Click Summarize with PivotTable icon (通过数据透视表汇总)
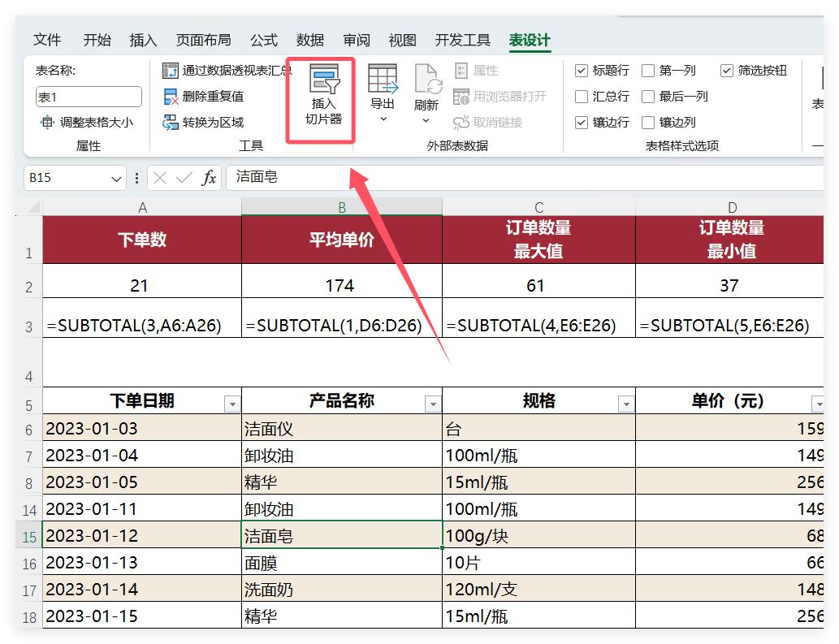This screenshot has height=644, width=839. (170, 70)
